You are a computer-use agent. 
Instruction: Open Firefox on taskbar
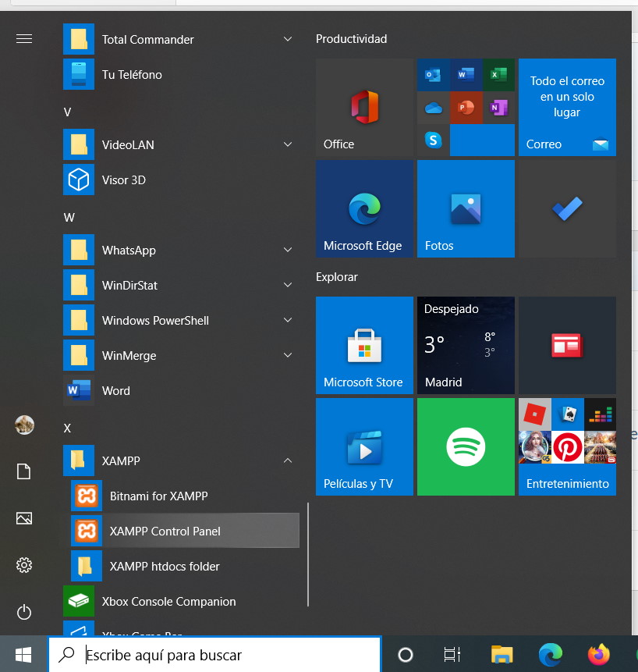click(x=598, y=654)
